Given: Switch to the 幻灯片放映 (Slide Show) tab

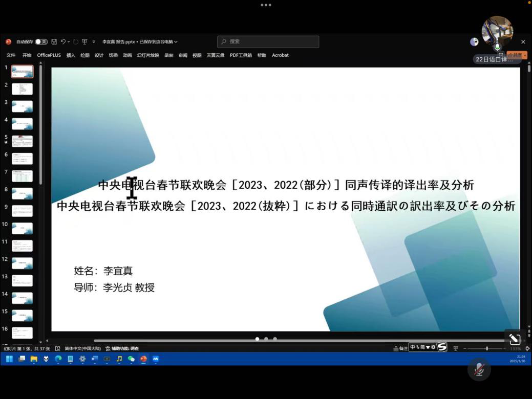Looking at the screenshot, I should click(x=148, y=55).
